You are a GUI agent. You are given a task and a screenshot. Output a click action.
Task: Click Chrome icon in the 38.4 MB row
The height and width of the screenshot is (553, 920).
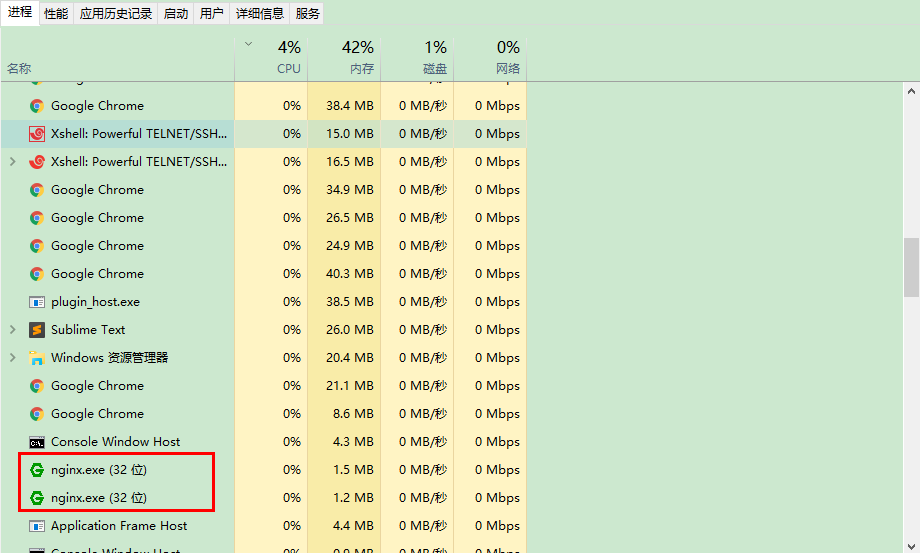[x=37, y=106]
